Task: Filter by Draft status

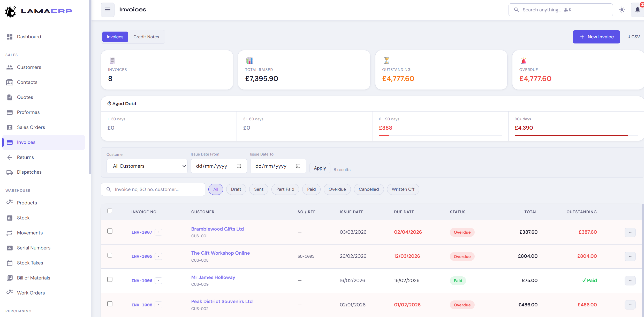Action: click(x=236, y=189)
